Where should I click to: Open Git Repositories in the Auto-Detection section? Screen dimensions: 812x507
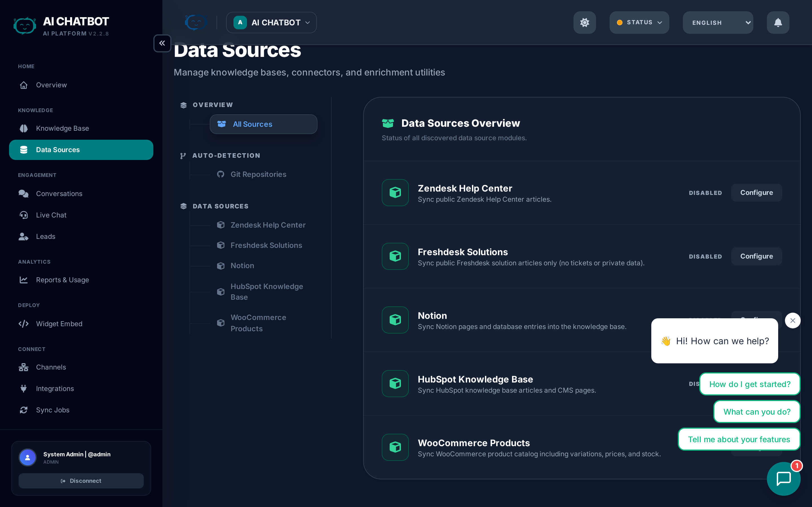(x=258, y=174)
